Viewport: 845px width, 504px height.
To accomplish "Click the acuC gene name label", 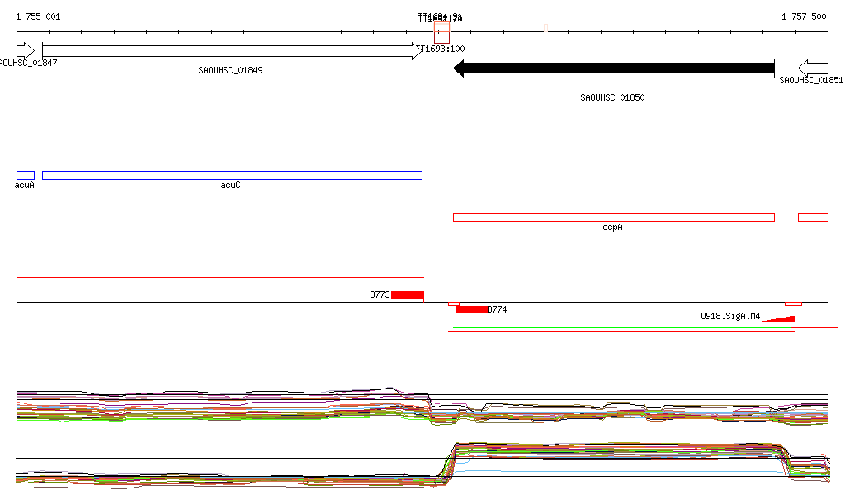I will pyautogui.click(x=231, y=186).
